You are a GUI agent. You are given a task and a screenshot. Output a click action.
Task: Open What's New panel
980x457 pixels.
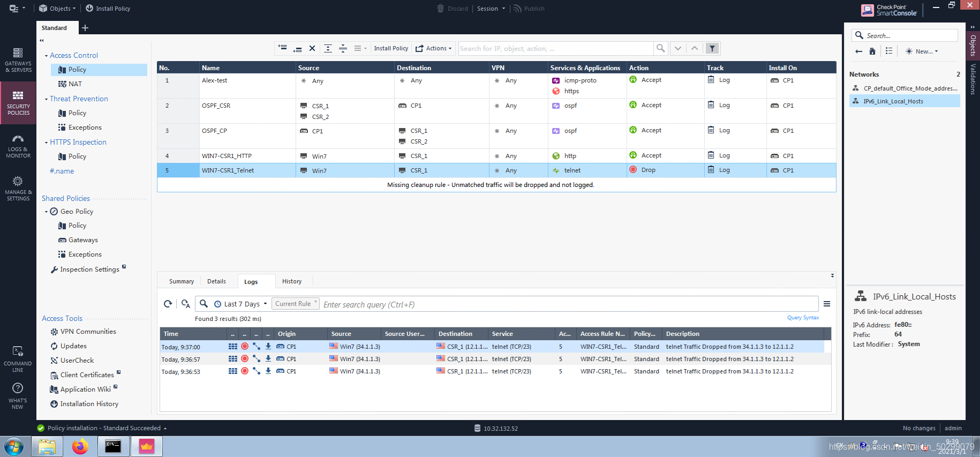(x=18, y=396)
